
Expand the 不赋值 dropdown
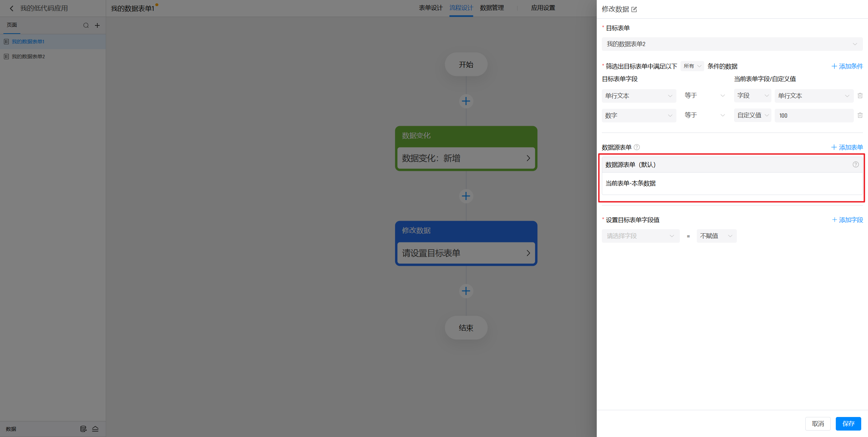716,236
